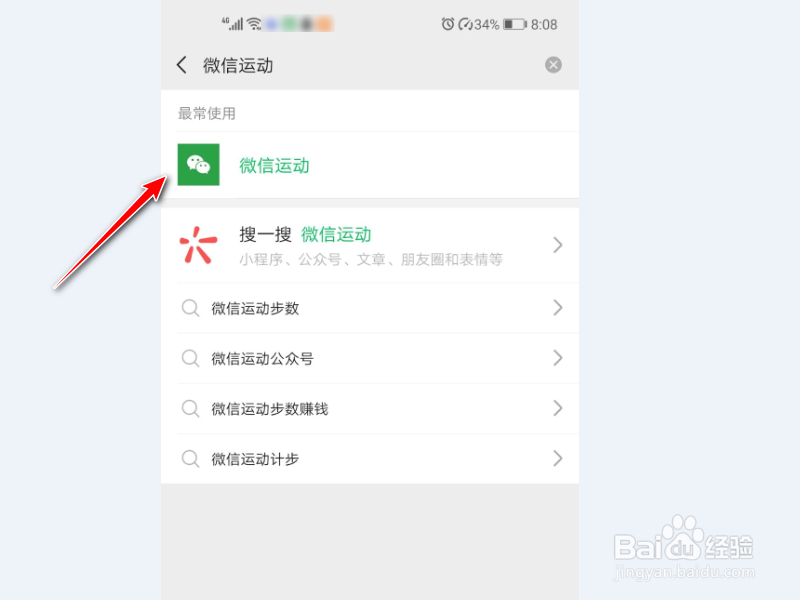Expand the 搜一搜 row chevron
The image size is (800, 600).
[558, 245]
